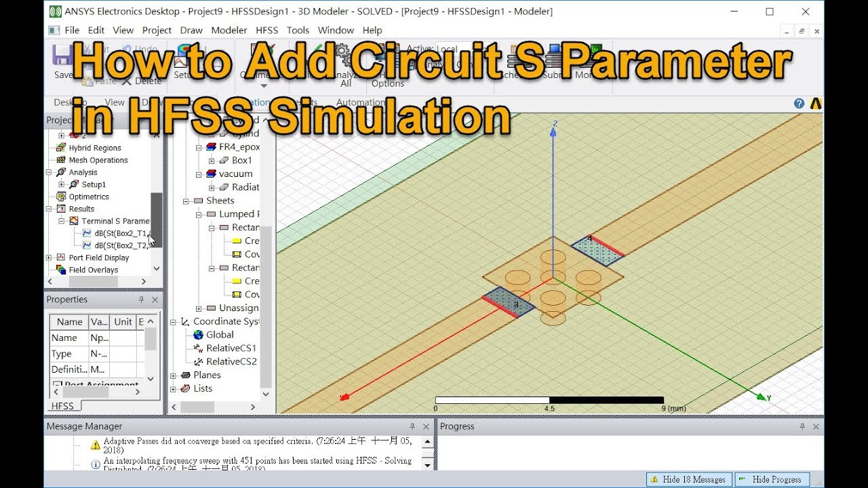
Task: Click the FR4_epoxy material icon
Action: coord(211,147)
